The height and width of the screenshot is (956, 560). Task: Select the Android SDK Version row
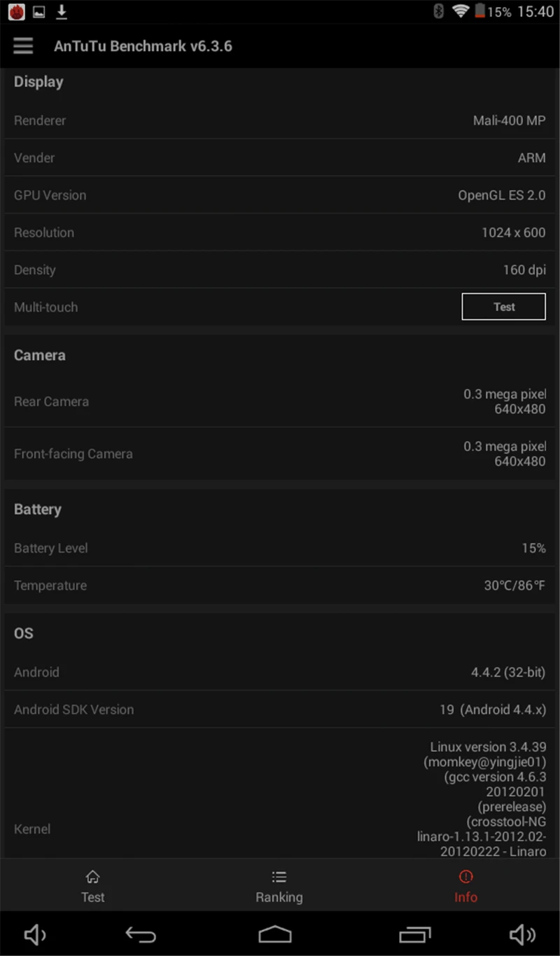coord(280,709)
